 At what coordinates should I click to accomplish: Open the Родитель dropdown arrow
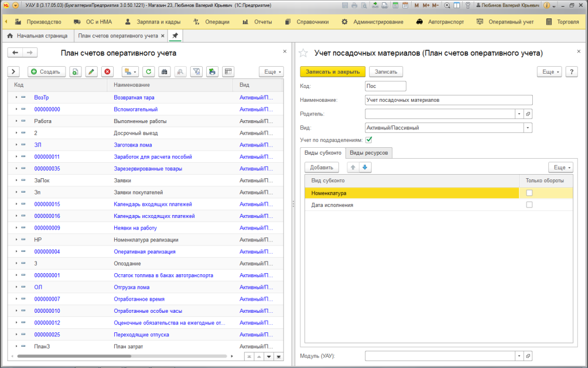pos(519,114)
